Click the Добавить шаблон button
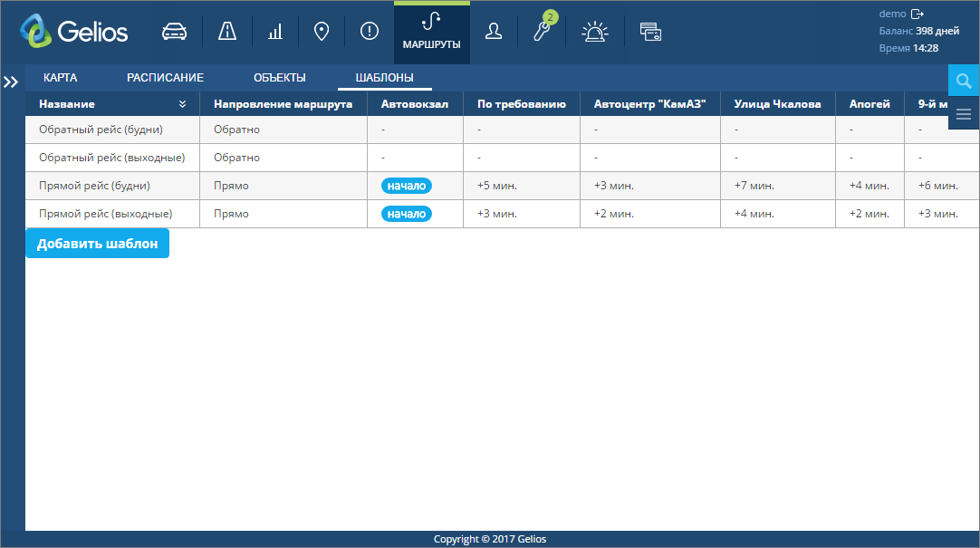The height and width of the screenshot is (548, 980). (x=97, y=244)
